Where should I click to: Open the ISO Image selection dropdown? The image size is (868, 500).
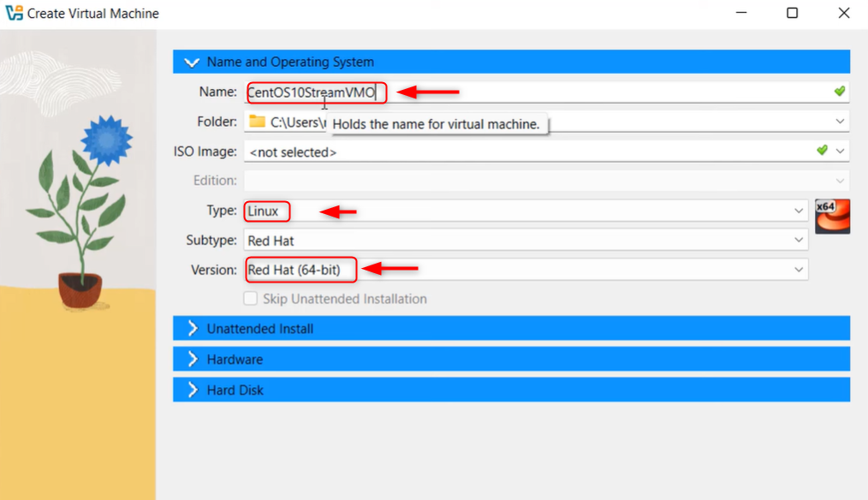[841, 150]
